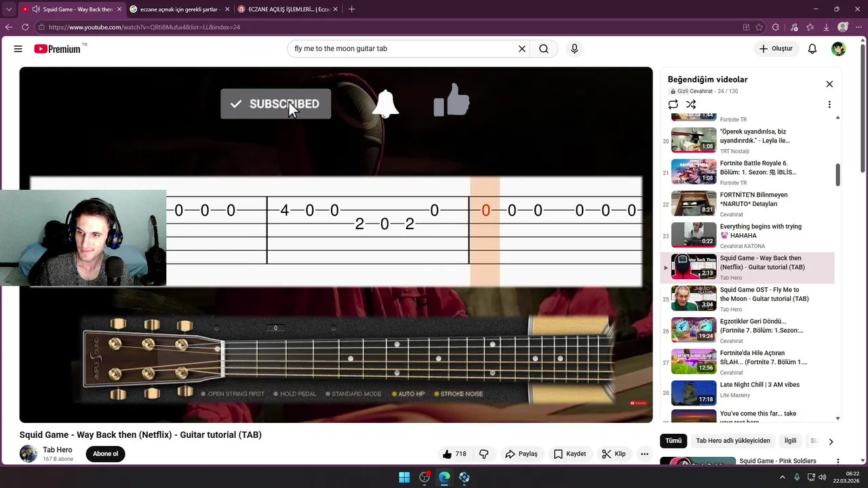This screenshot has height=488, width=868.
Task: Open the Windows Start button
Action: (404, 477)
